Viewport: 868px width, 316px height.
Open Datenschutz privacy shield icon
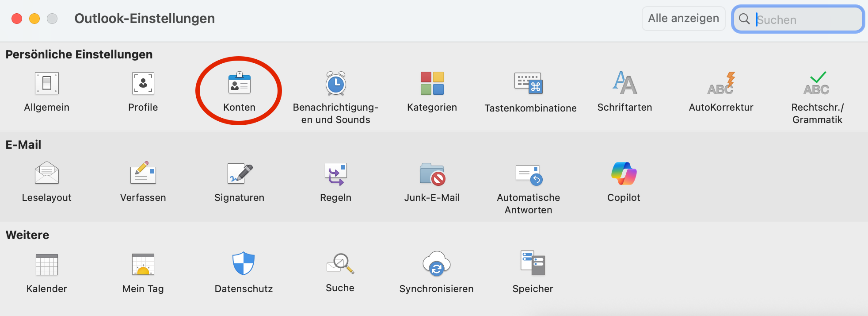(244, 264)
